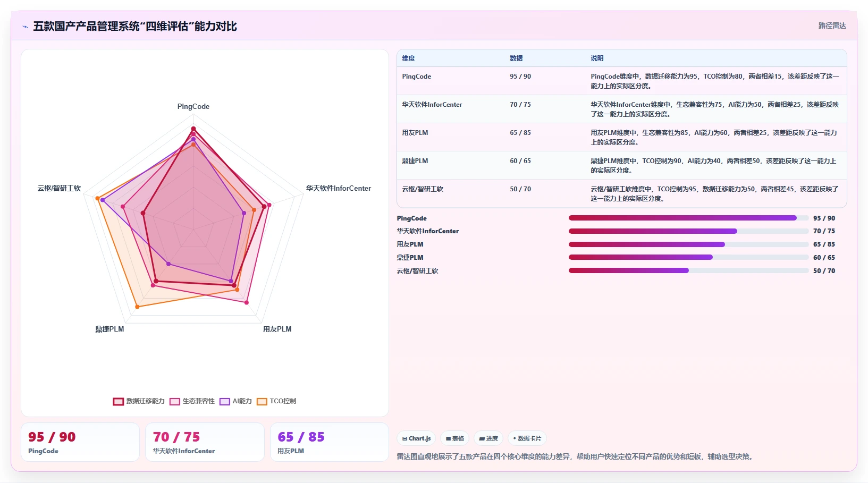868x483 pixels.
Task: Click the 说明 column header
Action: coord(597,58)
